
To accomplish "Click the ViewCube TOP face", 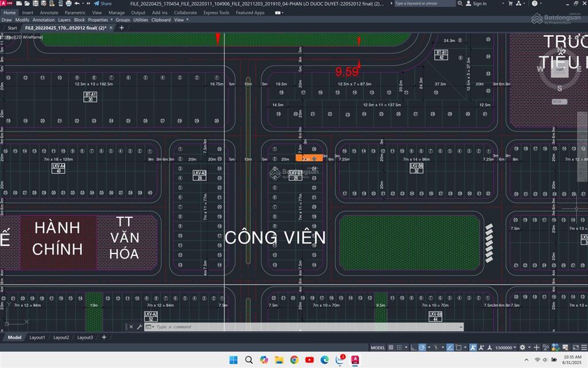I will (559, 69).
